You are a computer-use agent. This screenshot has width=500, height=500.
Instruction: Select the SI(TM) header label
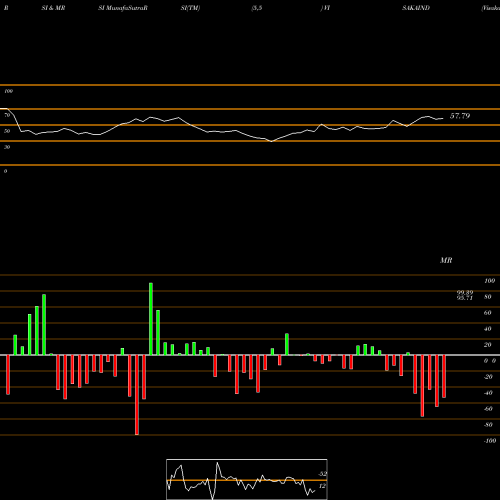[190, 8]
